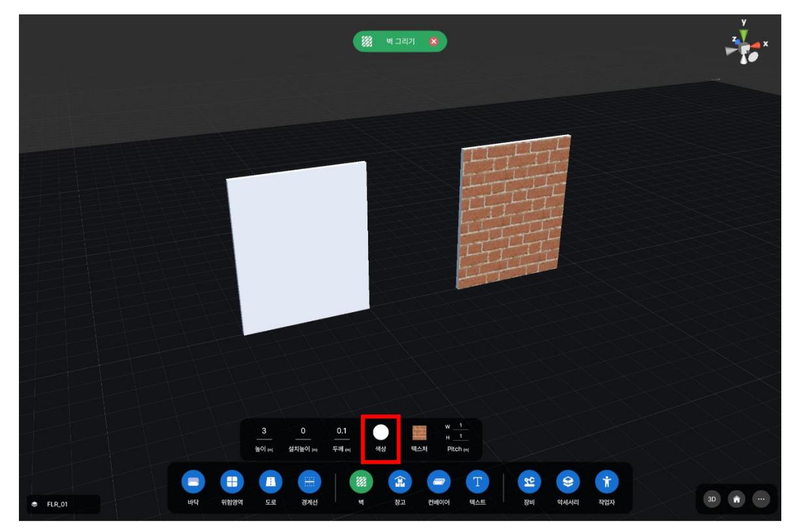Select the 텍스트 (text) tool
Viewport: 795px width, 532px height.
point(476,482)
